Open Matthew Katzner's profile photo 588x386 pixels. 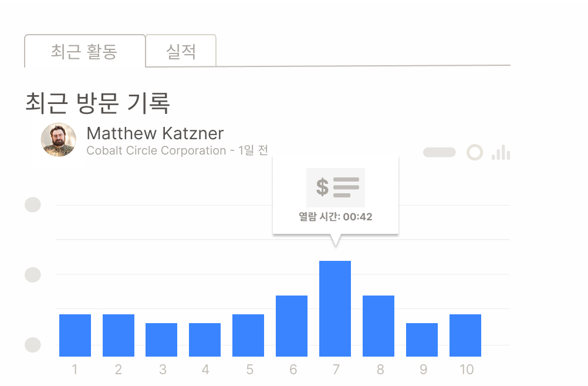58,139
